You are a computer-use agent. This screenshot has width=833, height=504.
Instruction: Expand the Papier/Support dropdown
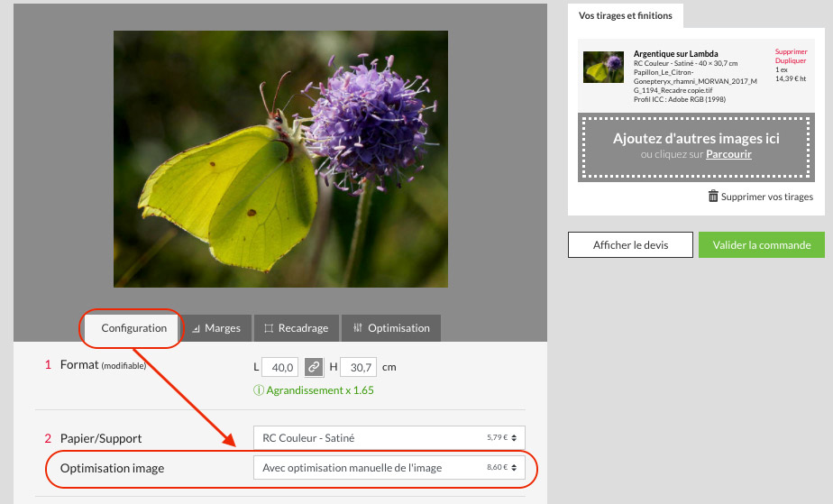pyautogui.click(x=389, y=438)
